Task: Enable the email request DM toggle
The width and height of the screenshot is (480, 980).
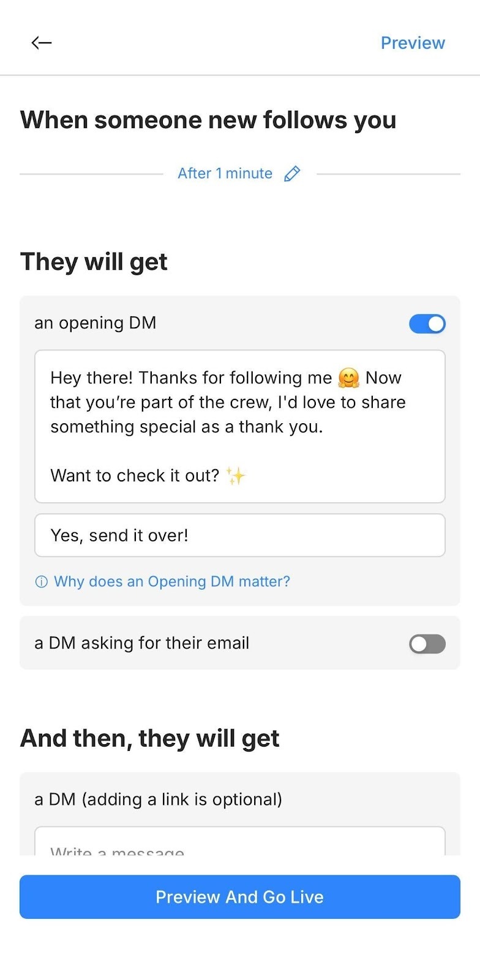Action: tap(427, 644)
